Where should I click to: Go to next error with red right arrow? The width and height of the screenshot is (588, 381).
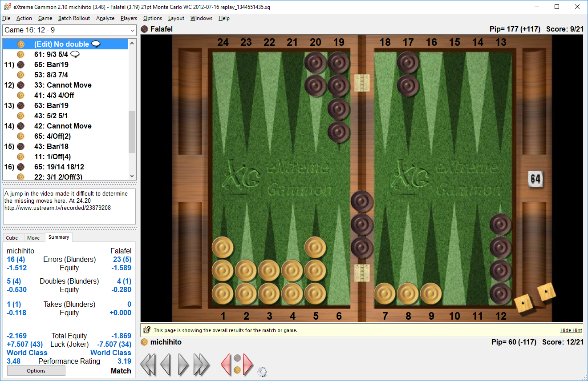(x=248, y=365)
